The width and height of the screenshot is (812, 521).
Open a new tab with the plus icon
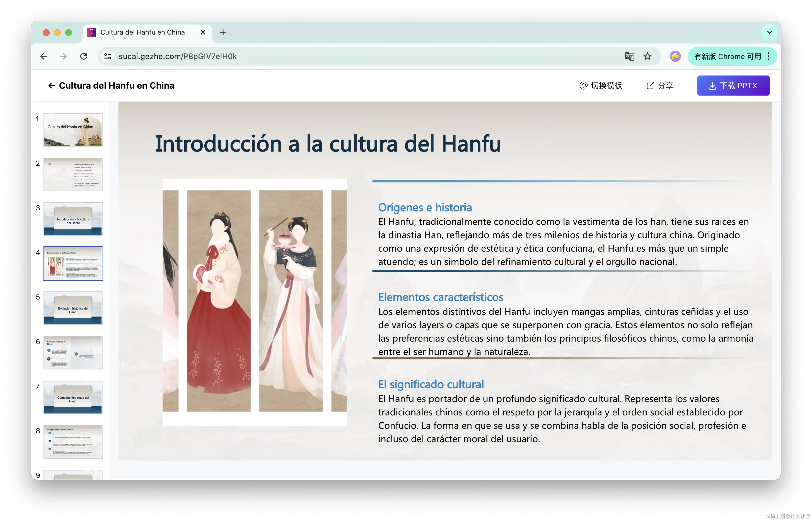(x=223, y=33)
